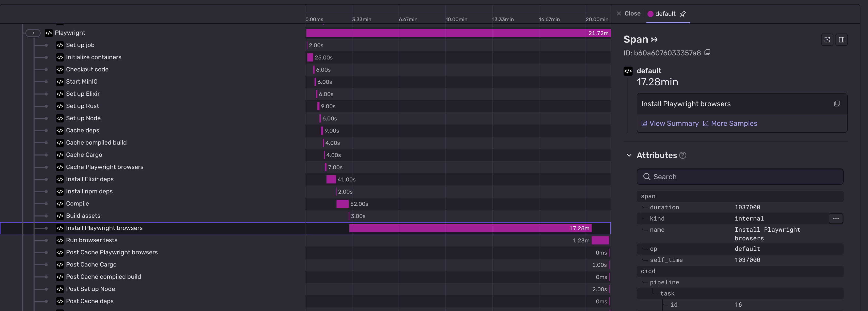Click the 10.00min timeline axis label

pos(456,19)
